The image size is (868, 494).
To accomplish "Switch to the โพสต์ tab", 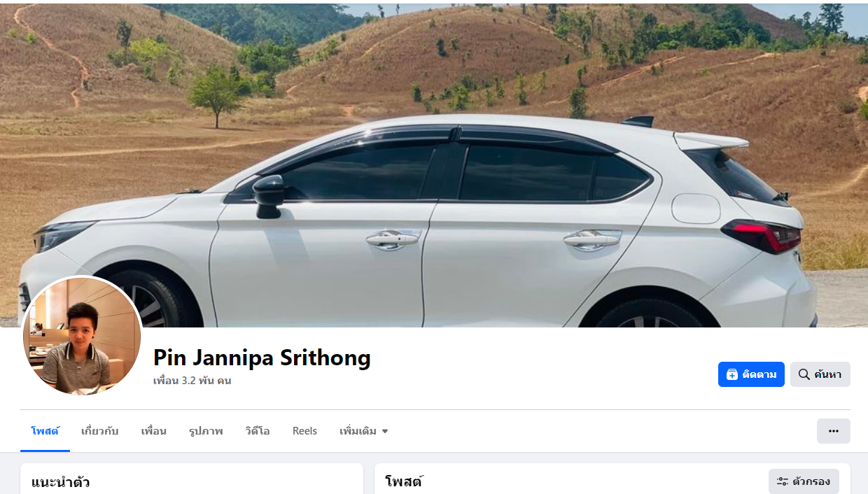I will (x=45, y=431).
